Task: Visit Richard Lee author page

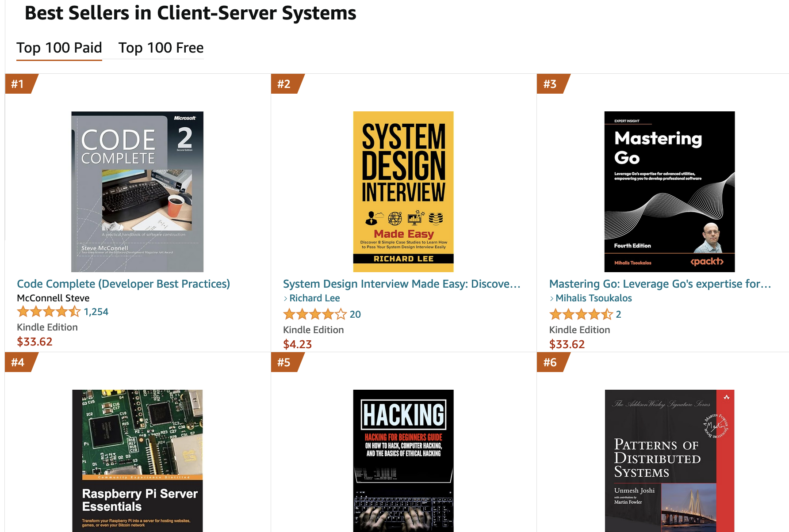Action: (314, 298)
